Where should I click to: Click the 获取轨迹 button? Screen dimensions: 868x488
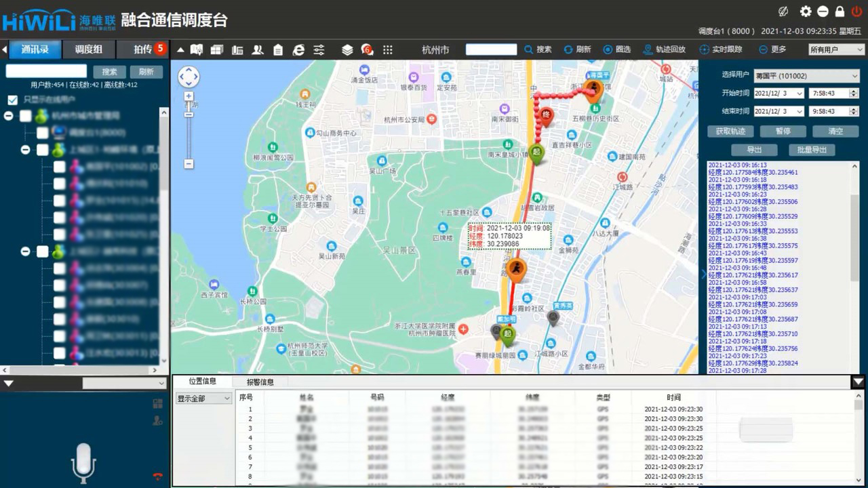(730, 131)
